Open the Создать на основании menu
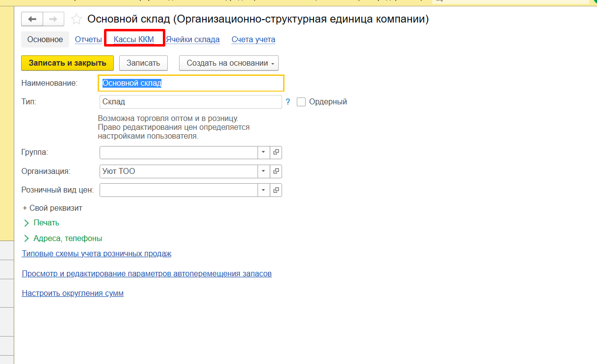The width and height of the screenshot is (597, 364). pos(229,63)
